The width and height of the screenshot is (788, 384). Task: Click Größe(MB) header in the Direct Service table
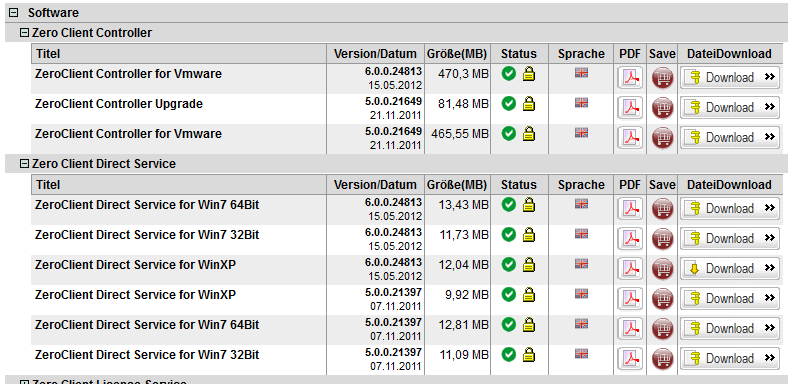pos(457,185)
